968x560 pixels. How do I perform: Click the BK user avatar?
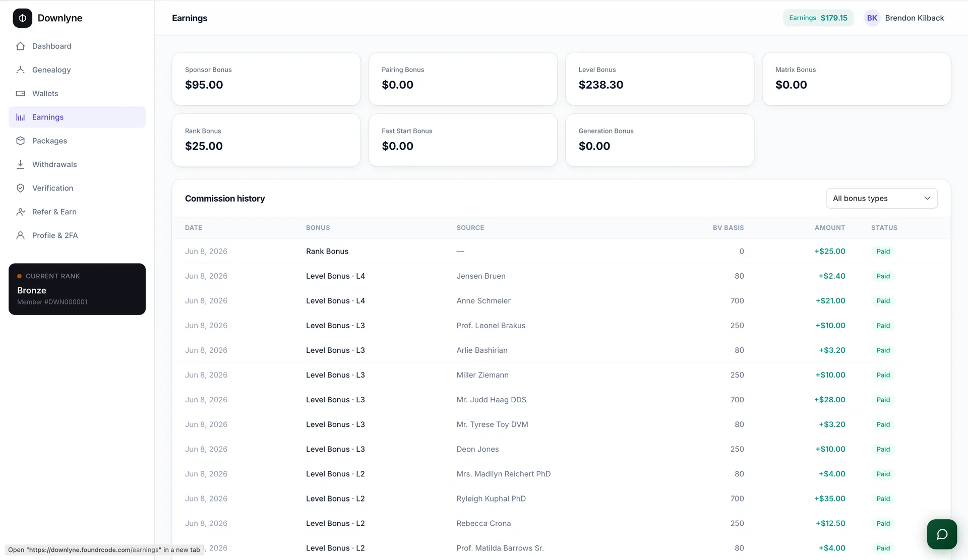point(872,18)
